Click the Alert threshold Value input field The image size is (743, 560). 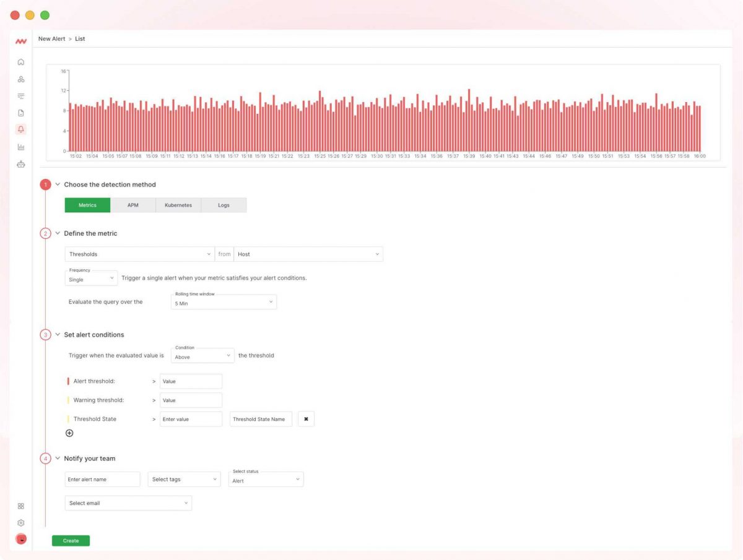[191, 381]
